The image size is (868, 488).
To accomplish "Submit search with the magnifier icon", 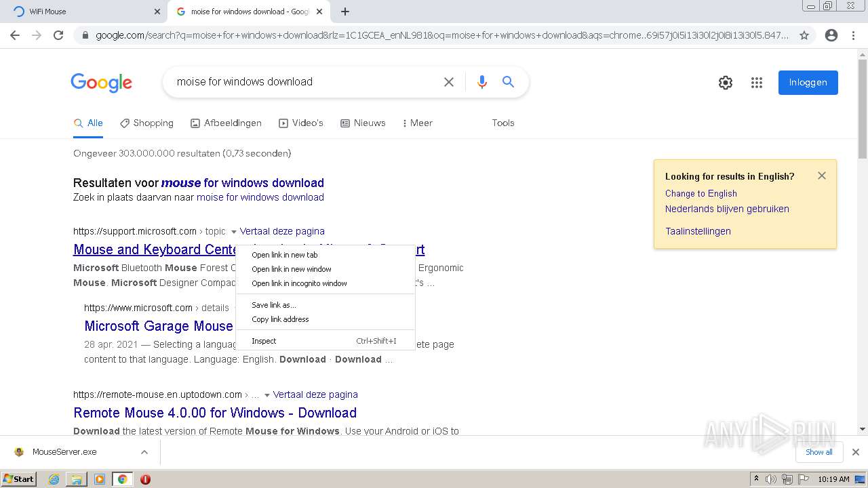I will click(x=508, y=82).
